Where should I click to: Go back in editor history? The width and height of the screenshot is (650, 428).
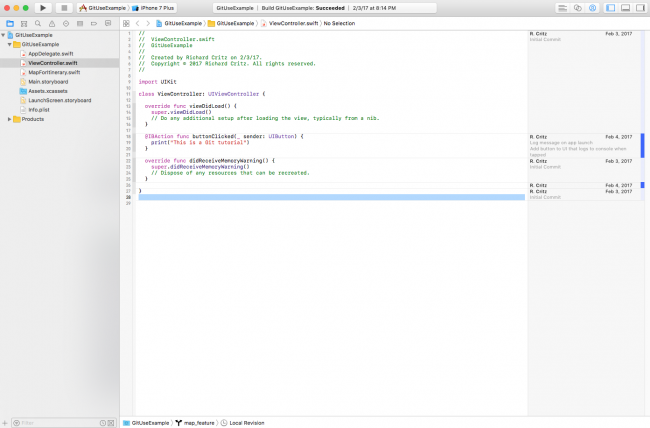138,24
